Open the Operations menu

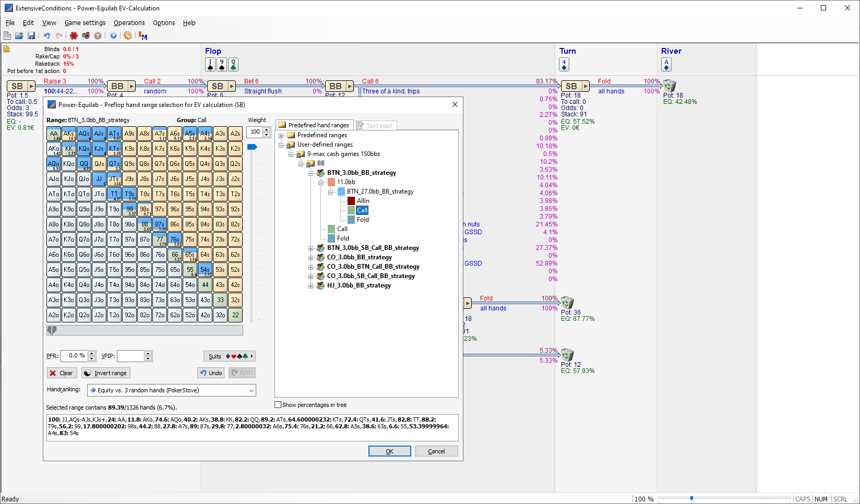(129, 23)
